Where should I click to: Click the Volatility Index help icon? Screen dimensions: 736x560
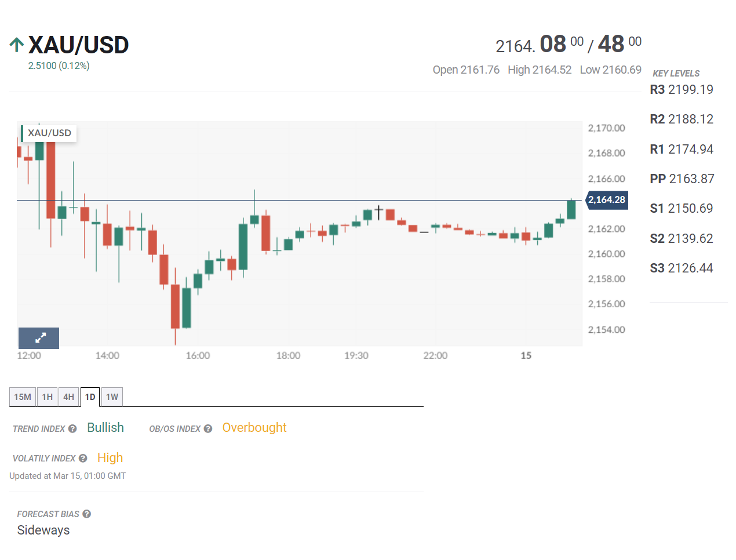click(x=83, y=459)
